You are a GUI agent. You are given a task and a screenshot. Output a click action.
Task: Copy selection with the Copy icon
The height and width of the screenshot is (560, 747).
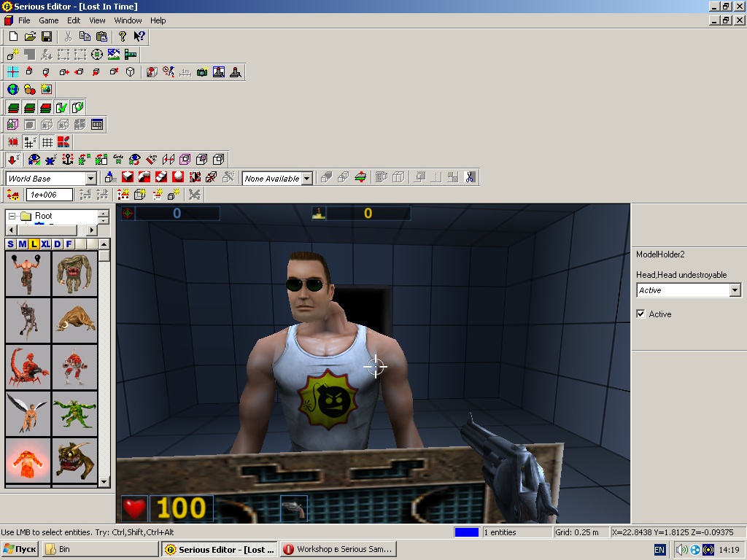click(x=85, y=36)
